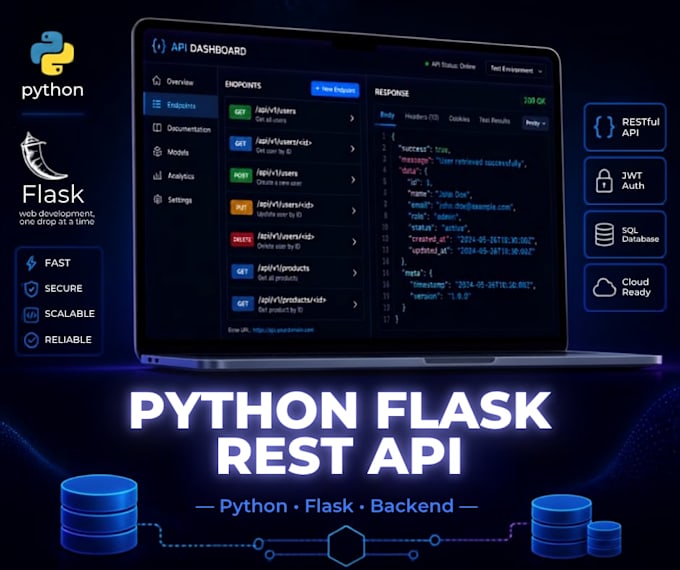680x570 pixels.
Task: Select the "created_at" JSON line
Action: [473, 239]
